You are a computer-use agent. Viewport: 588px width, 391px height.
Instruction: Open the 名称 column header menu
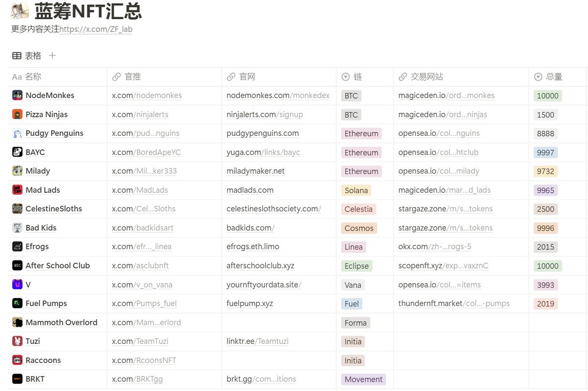click(x=57, y=77)
